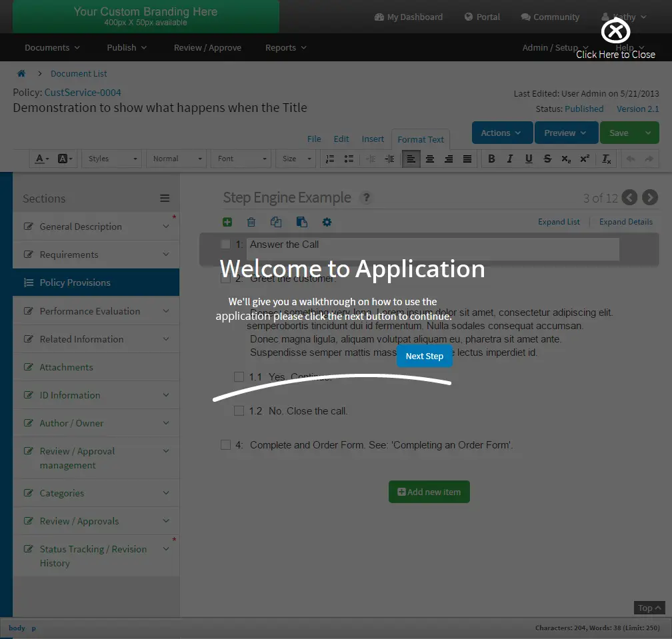Click the green add step icon

(x=227, y=222)
